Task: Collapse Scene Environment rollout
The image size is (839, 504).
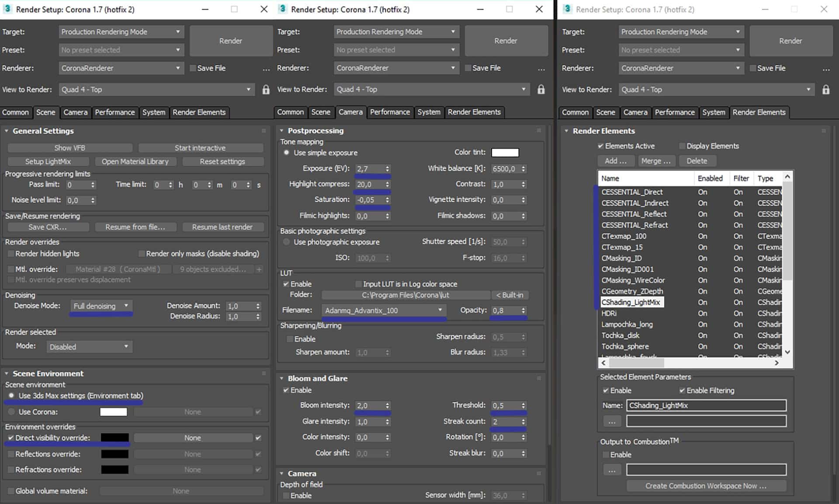Action: click(7, 374)
